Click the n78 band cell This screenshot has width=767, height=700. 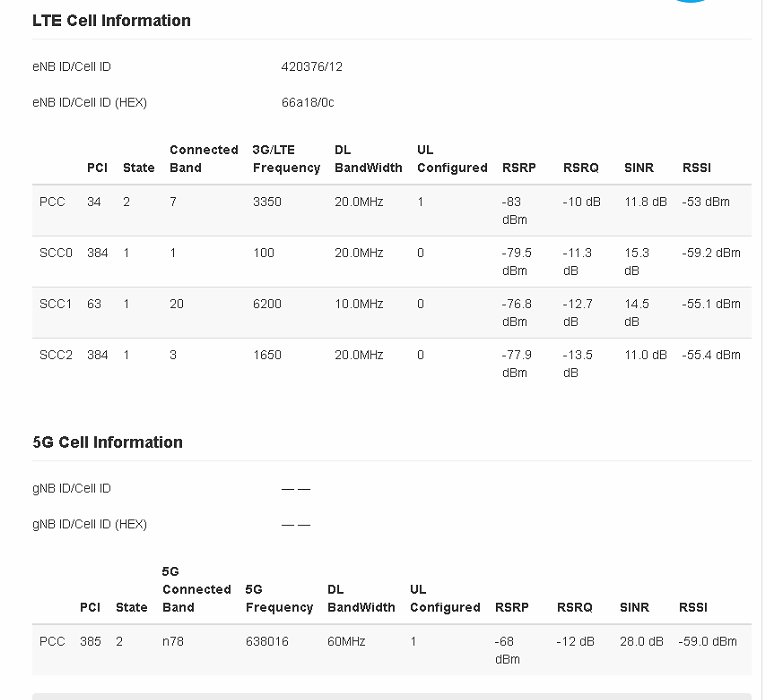point(174,642)
